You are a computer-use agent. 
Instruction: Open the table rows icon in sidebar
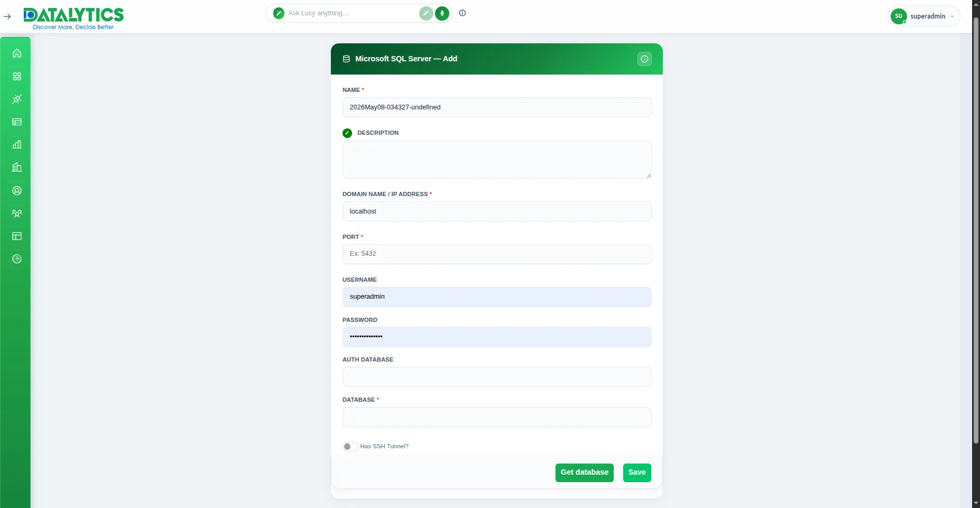(17, 122)
